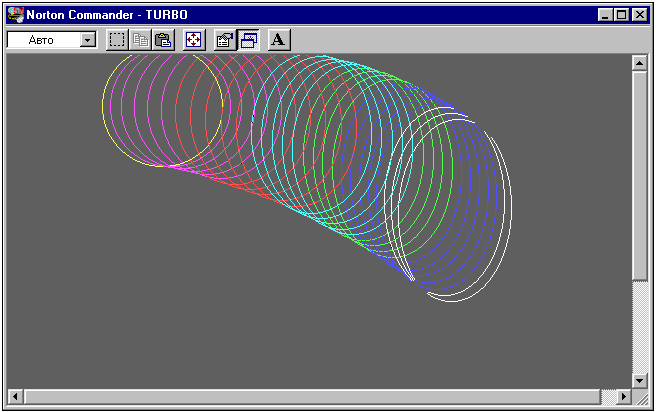Click the window's resize grip corner
The image size is (656, 412).
pyautogui.click(x=641, y=397)
